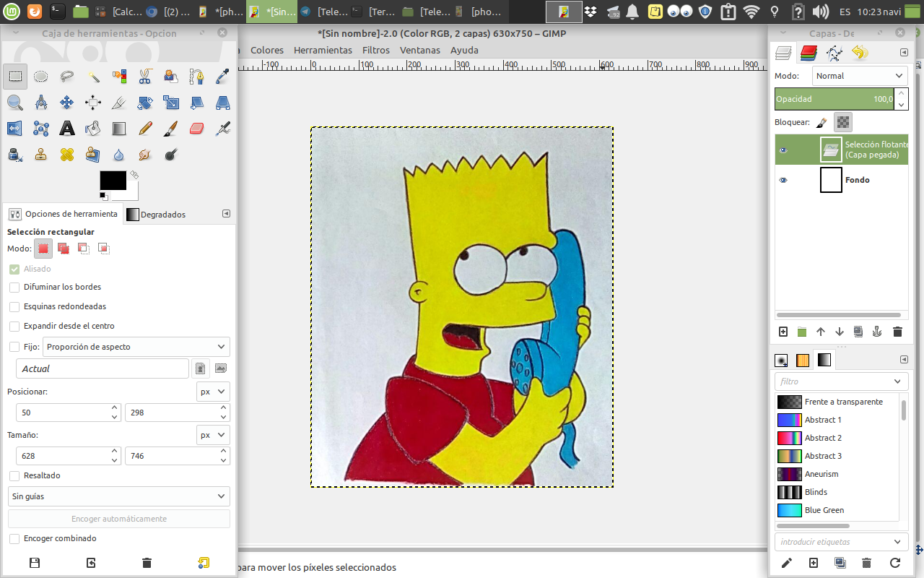Activate the Fuzzy Select magic wand tool
Viewport: 924px width, 578px height.
[93, 76]
